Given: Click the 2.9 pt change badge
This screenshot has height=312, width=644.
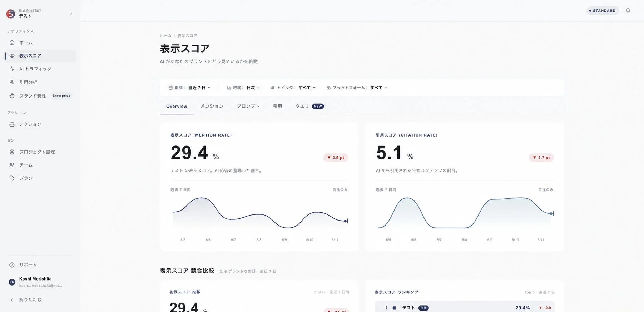Looking at the screenshot, I should (x=336, y=158).
